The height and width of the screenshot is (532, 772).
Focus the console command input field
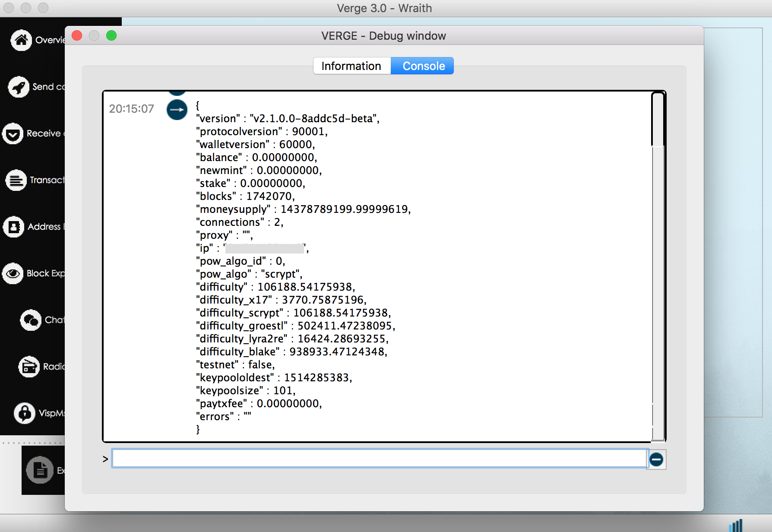(x=379, y=458)
